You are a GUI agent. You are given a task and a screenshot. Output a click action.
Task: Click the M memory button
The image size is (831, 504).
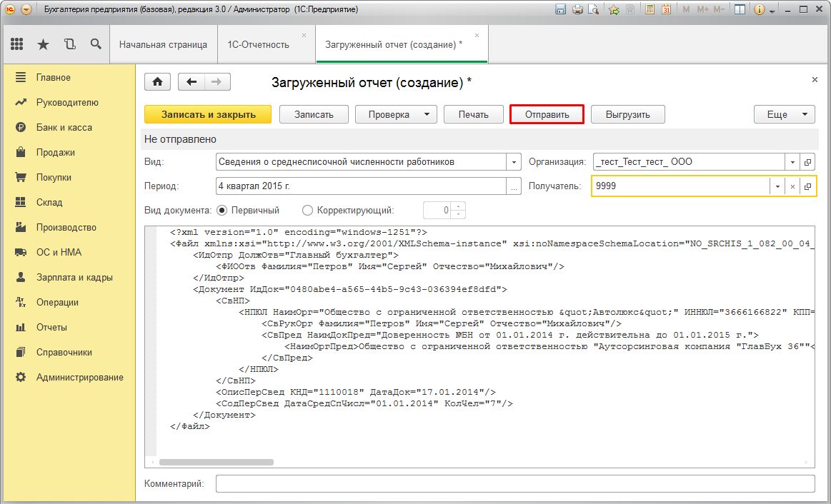[687, 9]
